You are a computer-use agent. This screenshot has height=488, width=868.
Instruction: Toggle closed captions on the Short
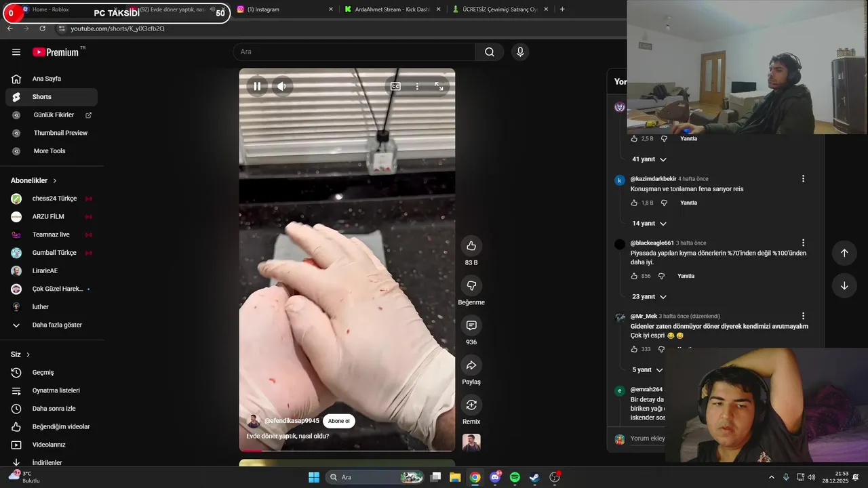[395, 86]
